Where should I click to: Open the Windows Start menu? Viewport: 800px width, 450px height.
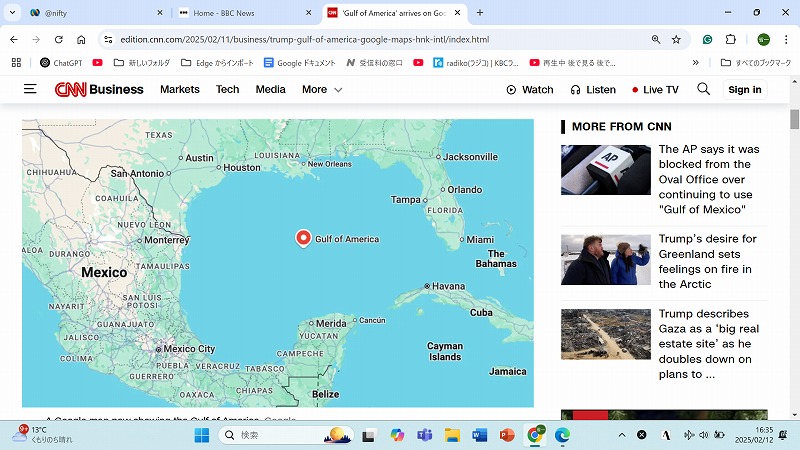click(x=202, y=435)
